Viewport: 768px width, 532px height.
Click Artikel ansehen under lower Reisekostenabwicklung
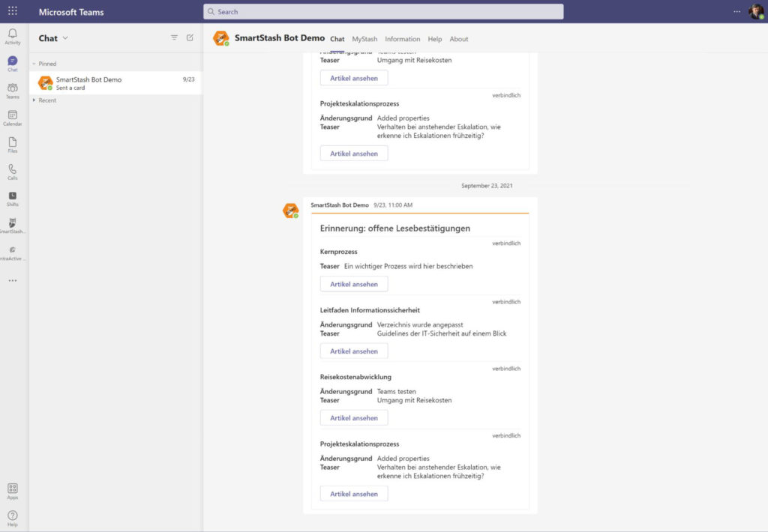click(354, 418)
